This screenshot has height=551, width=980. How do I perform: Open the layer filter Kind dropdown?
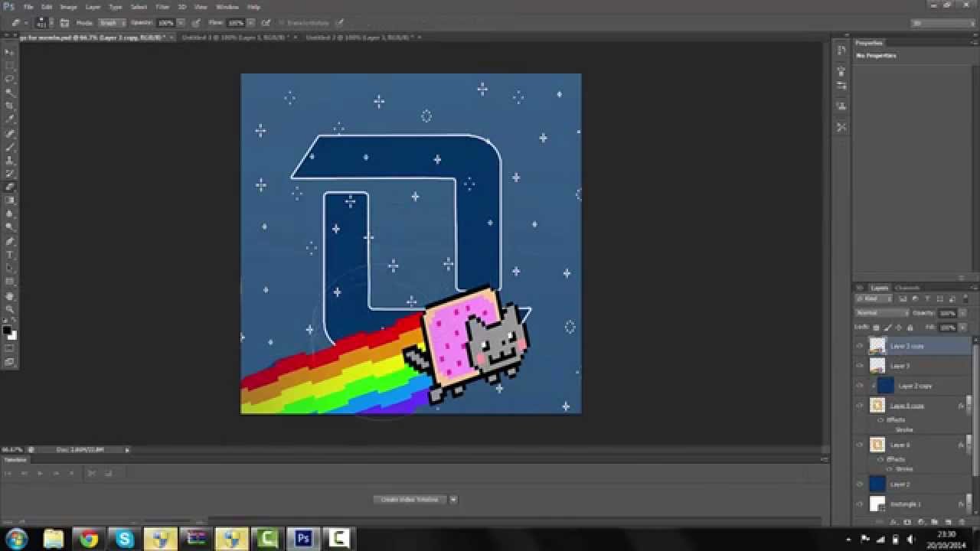pyautogui.click(x=875, y=298)
